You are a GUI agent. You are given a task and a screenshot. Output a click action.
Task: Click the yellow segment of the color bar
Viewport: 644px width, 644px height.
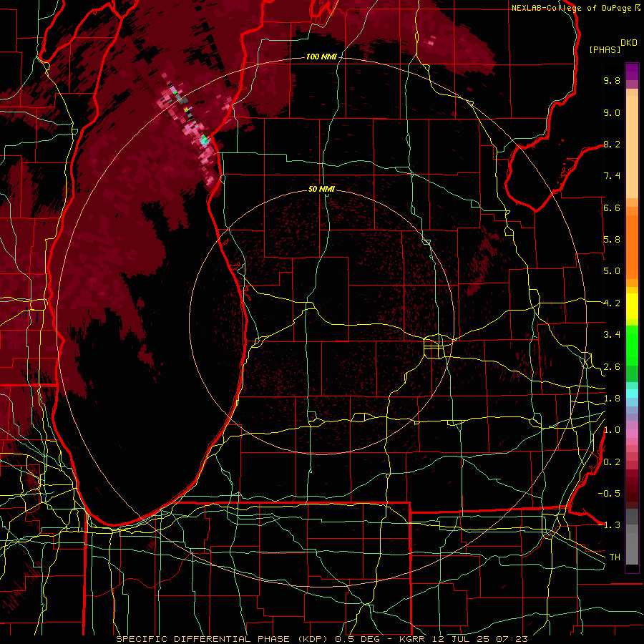pos(632,306)
